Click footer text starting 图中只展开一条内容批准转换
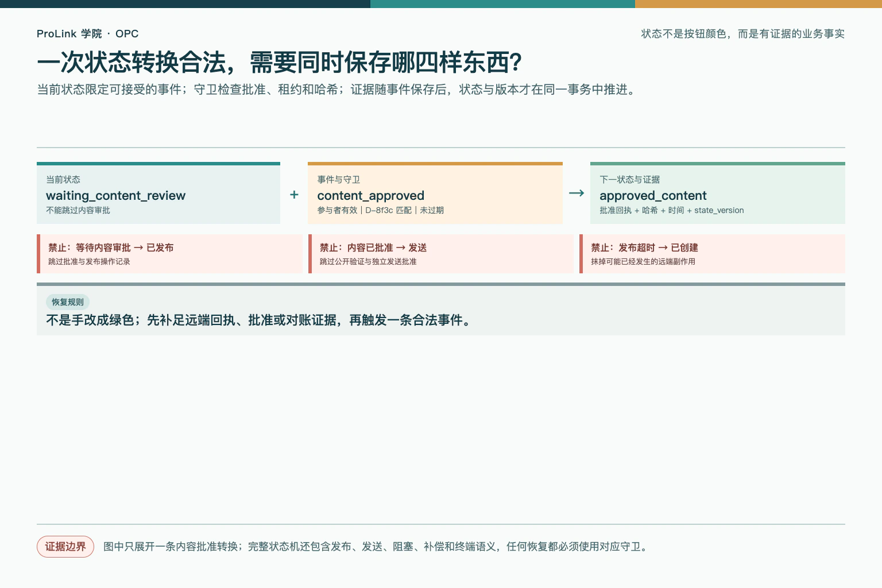This screenshot has height=588, width=882. pyautogui.click(x=377, y=547)
